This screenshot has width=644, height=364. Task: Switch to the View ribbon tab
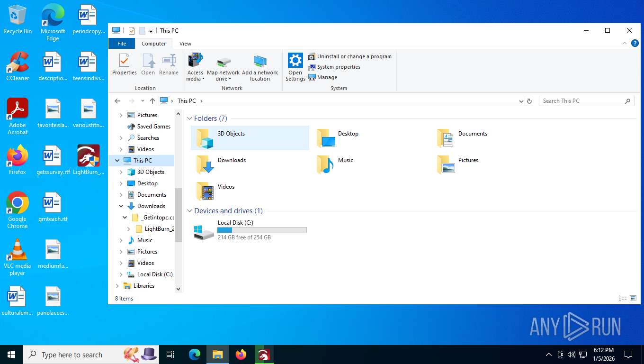point(185,44)
